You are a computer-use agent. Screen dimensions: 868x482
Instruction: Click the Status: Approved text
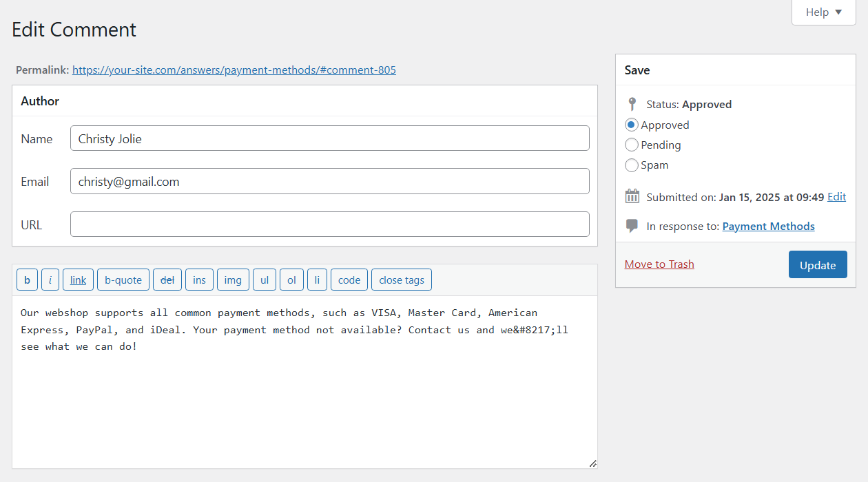(689, 105)
